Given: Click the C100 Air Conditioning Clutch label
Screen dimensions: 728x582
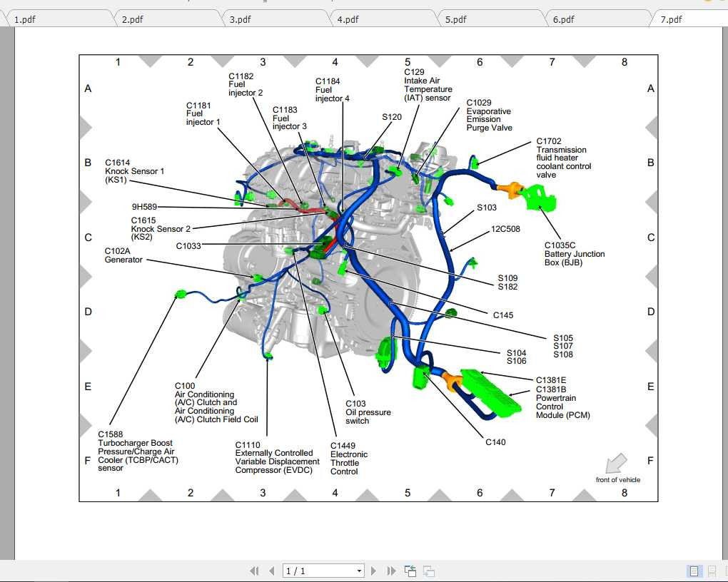Looking at the screenshot, I should (216, 403).
